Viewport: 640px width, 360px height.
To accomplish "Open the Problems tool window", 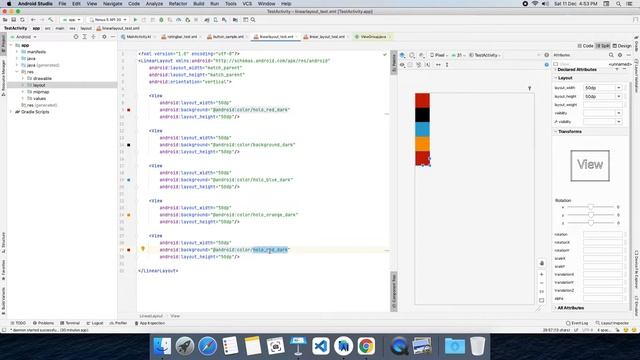I will point(43,323).
